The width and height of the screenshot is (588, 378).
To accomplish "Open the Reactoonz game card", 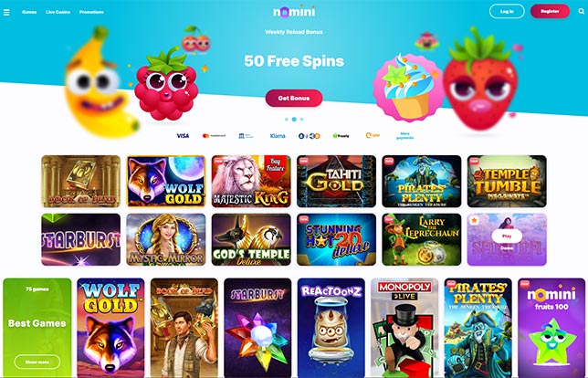I will pos(331,328).
